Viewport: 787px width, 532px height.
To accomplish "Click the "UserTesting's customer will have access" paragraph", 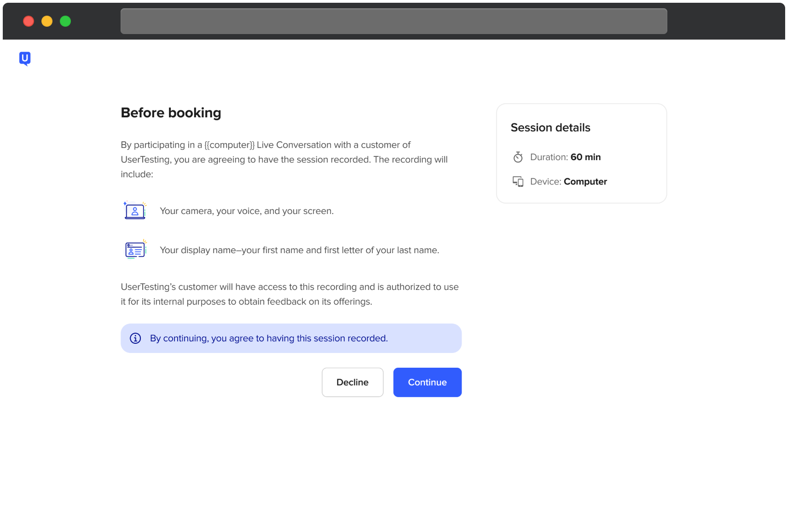I will click(x=289, y=294).
